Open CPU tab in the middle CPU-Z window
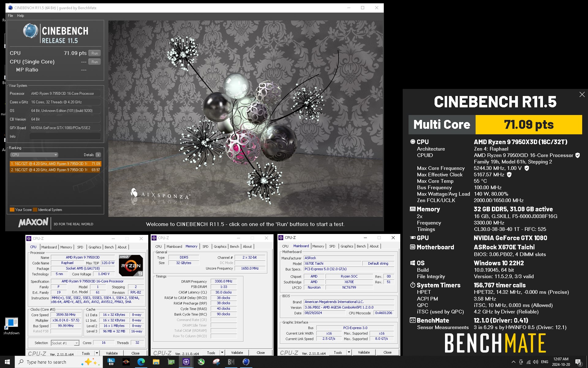Image resolution: width=588 pixels, height=368 pixels. (158, 247)
